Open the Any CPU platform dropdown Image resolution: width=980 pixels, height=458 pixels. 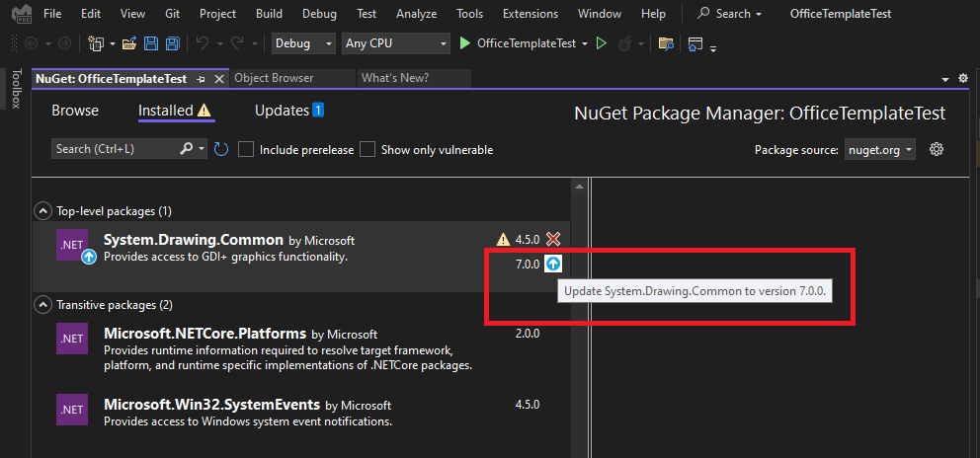pyautogui.click(x=395, y=43)
